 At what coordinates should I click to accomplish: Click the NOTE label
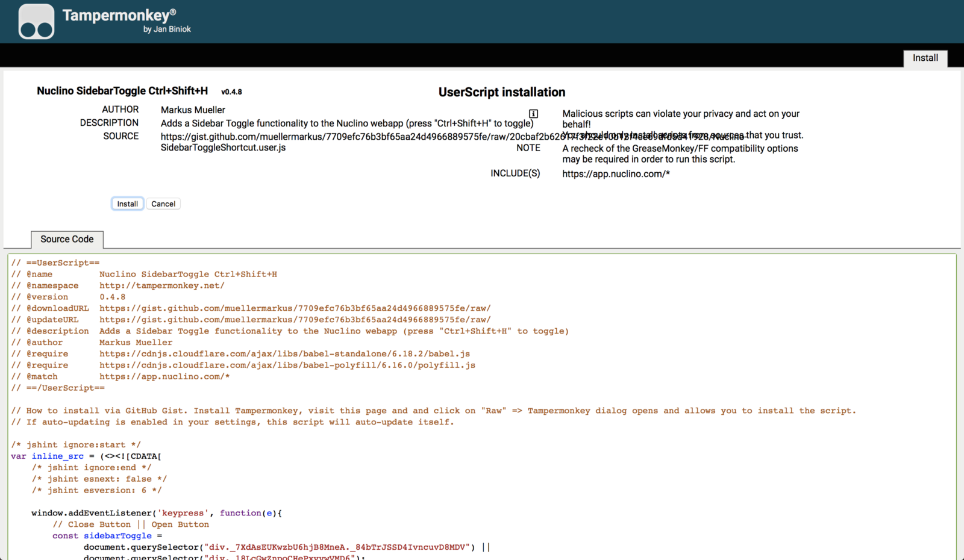click(528, 148)
